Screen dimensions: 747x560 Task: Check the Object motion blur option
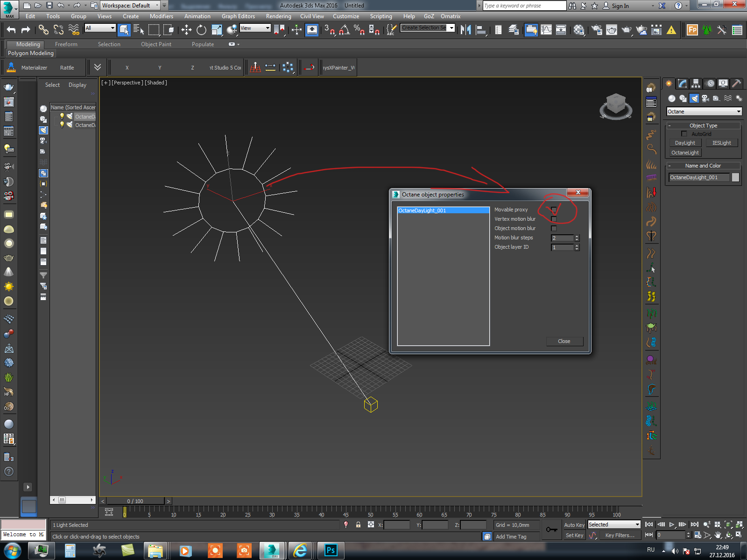point(554,228)
